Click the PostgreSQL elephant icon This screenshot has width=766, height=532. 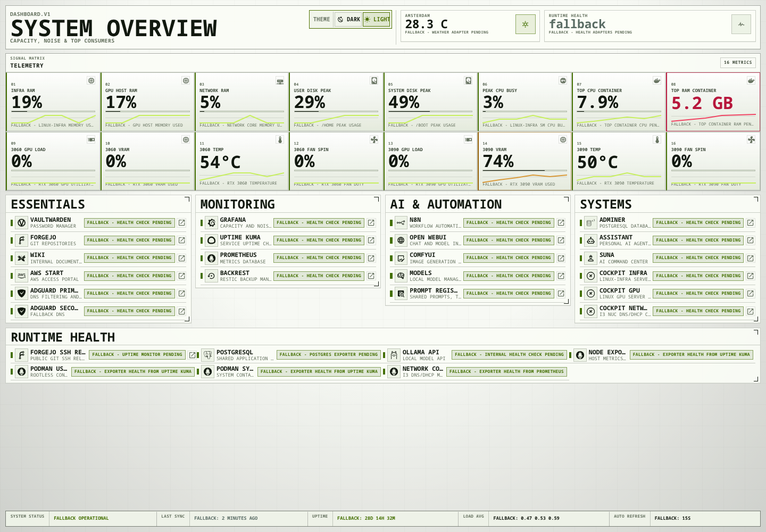(x=207, y=355)
